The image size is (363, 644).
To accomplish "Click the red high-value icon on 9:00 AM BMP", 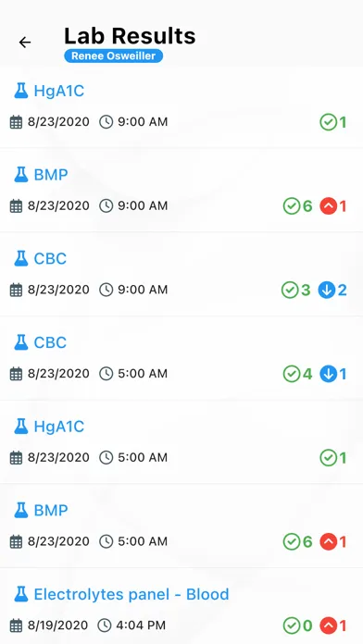I will tap(328, 206).
